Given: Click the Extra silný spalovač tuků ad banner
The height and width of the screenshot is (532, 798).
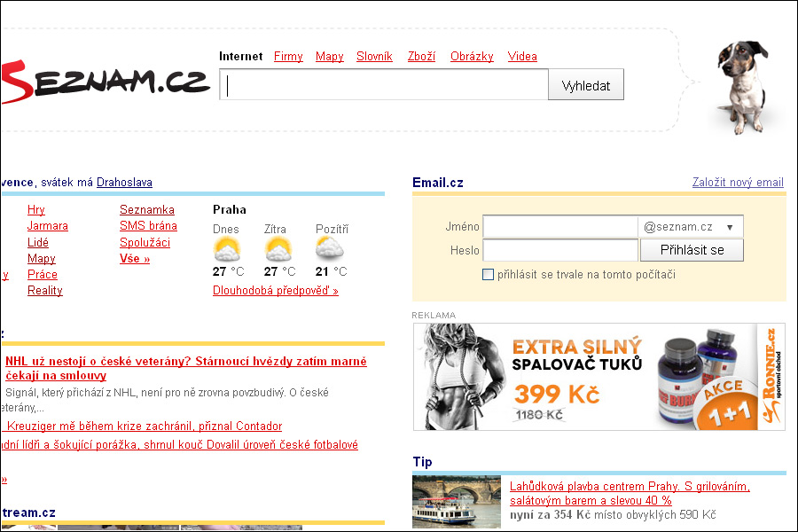Looking at the screenshot, I should pyautogui.click(x=599, y=377).
